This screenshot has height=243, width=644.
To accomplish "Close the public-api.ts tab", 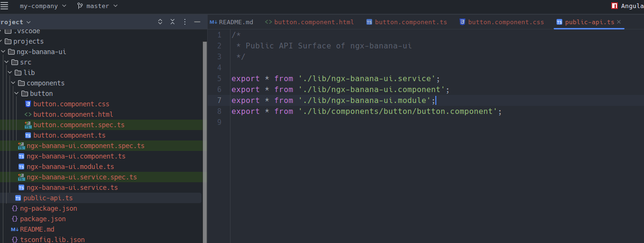I will pyautogui.click(x=619, y=22).
